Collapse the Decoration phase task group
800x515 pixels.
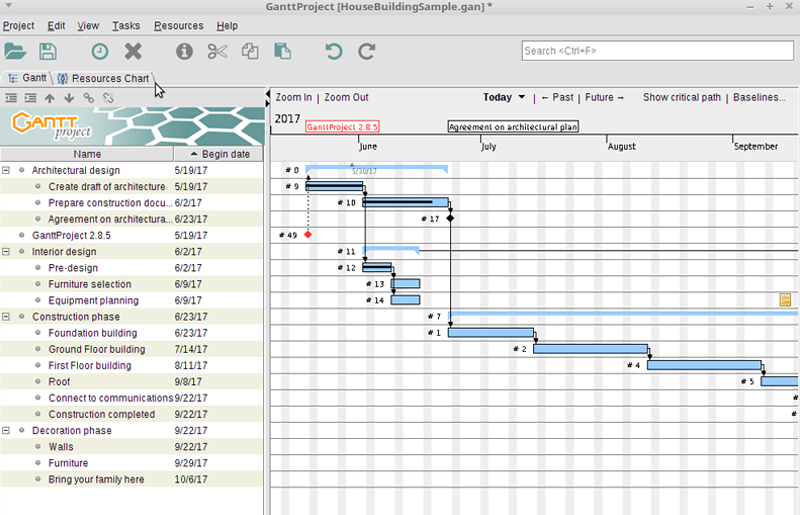pyautogui.click(x=6, y=430)
